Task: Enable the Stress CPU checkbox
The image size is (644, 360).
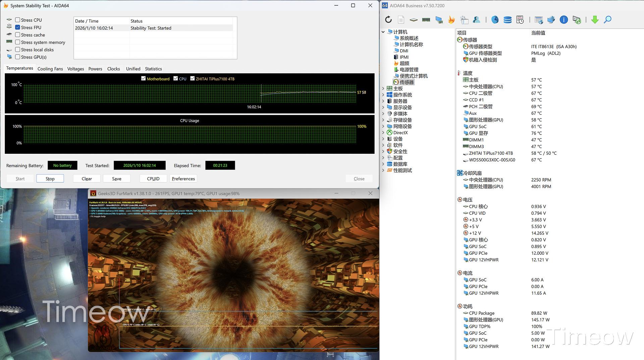Action: pos(18,20)
